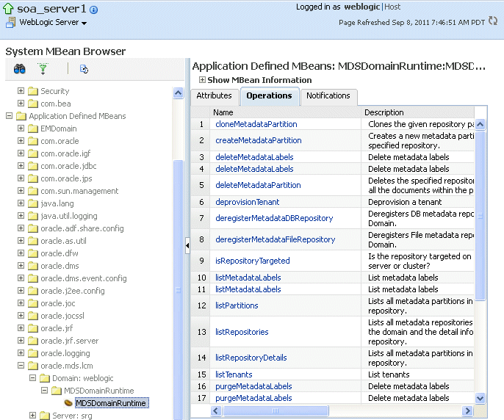Click the operations table scroll-down arrow
This screenshot has height=420, width=504.
pos(480,399)
